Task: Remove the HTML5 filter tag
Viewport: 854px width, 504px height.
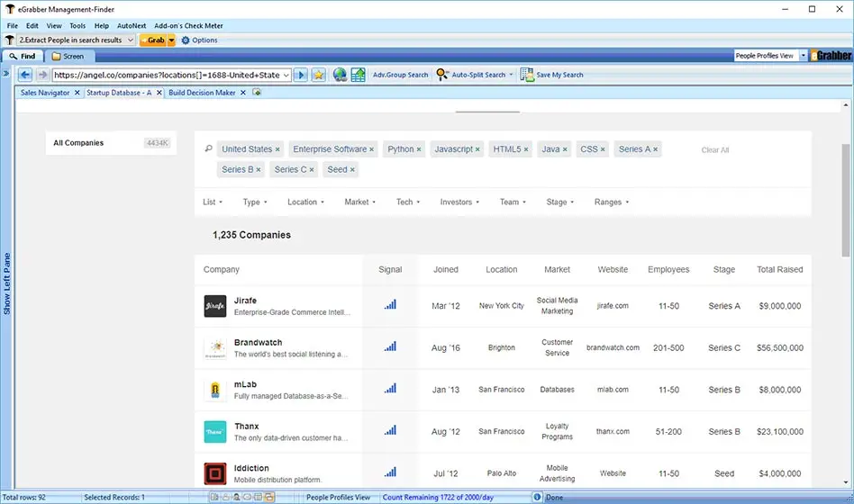Action: click(x=526, y=149)
